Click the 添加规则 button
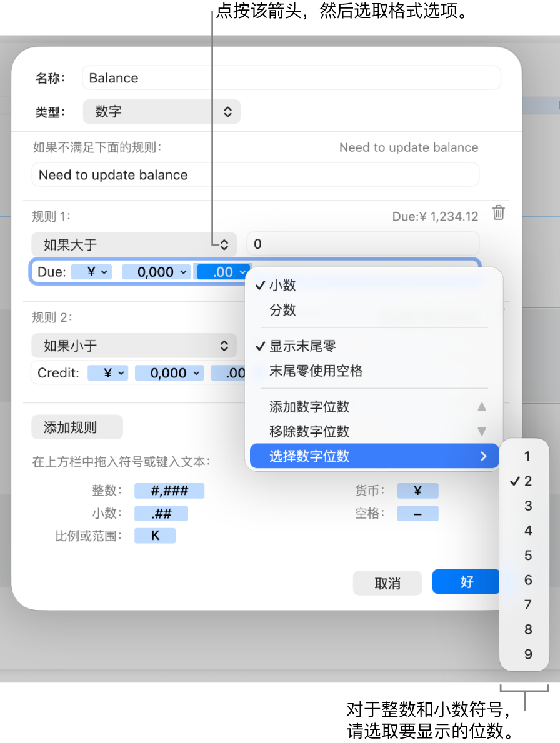Image resolution: width=560 pixels, height=743 pixels. pyautogui.click(x=77, y=427)
